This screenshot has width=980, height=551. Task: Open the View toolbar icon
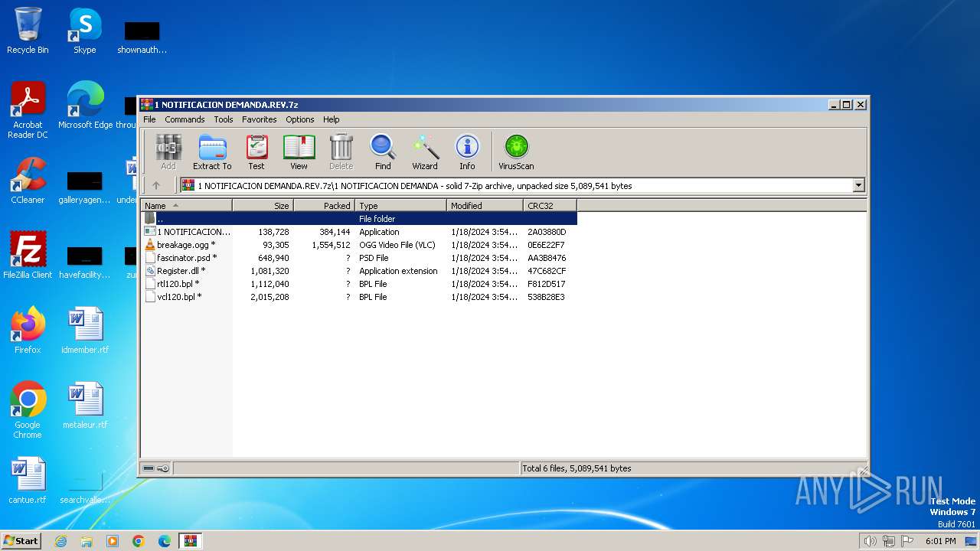tap(299, 152)
